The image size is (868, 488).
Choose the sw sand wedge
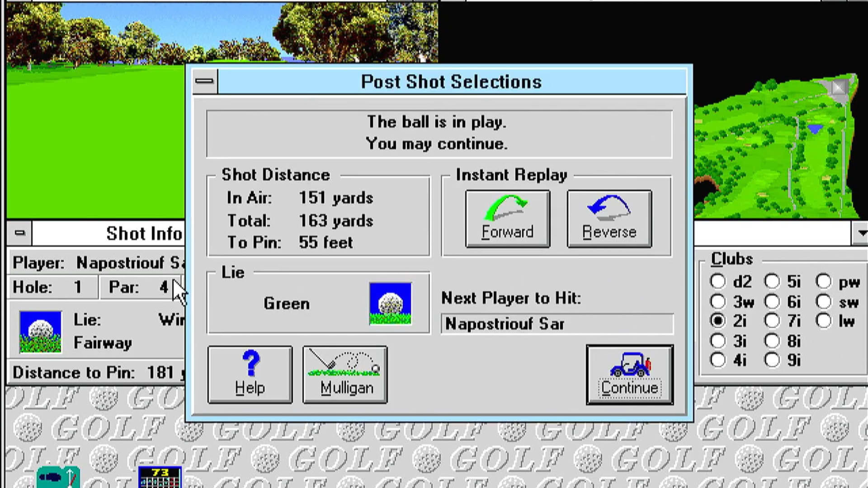[824, 301]
